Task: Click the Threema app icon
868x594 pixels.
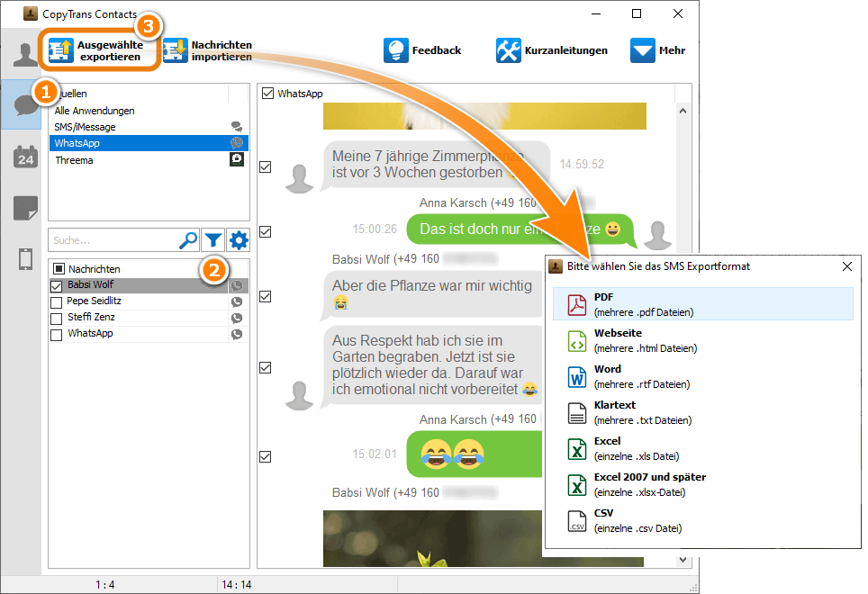Action: (x=237, y=159)
